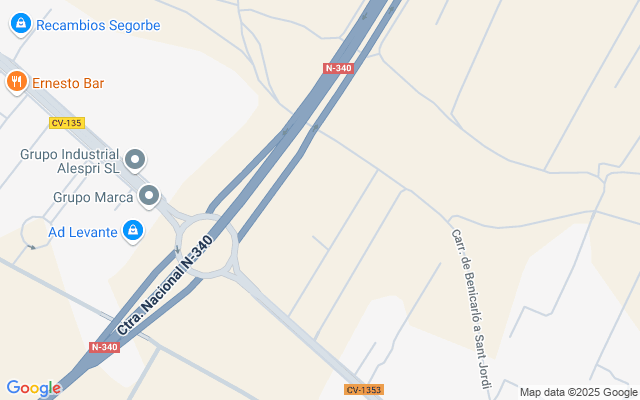Screen dimensions: 640x400
Task: Click the Grupo Marca location marker
Action: (149, 196)
